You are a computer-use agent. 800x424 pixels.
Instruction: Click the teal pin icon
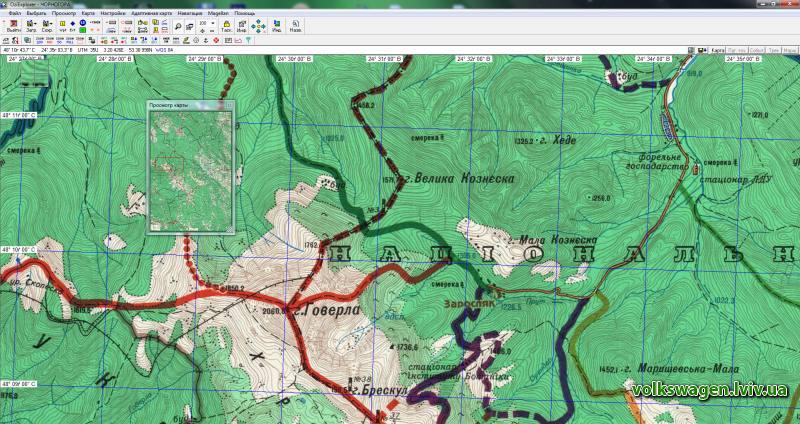(248, 40)
